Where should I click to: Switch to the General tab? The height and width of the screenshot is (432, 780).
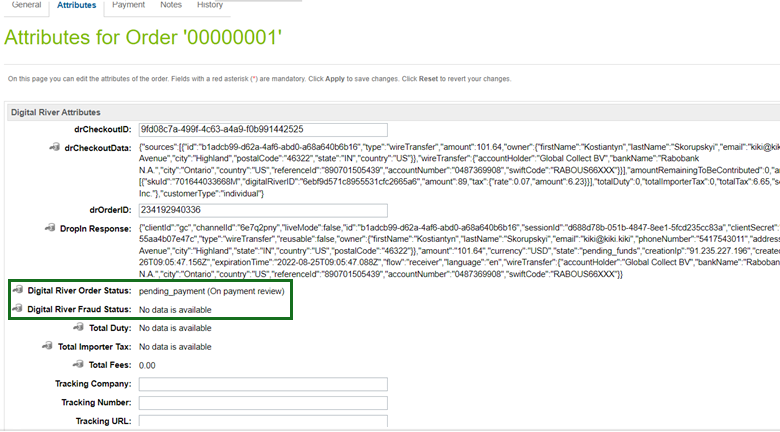pyautogui.click(x=26, y=5)
